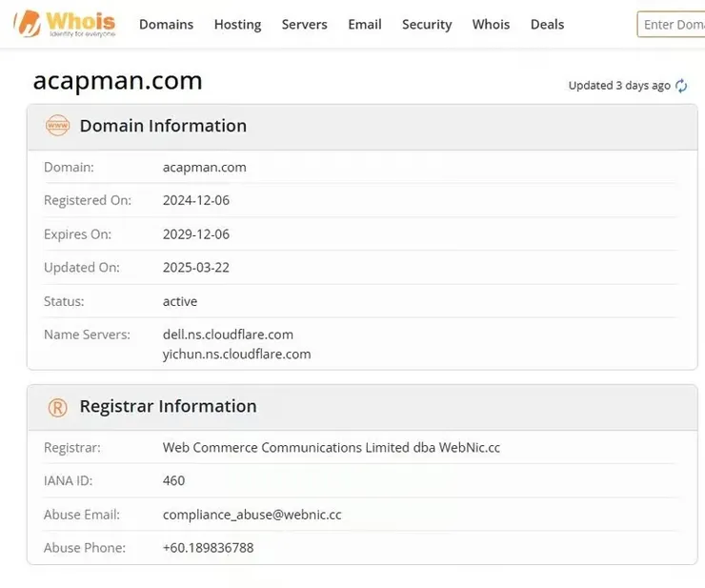This screenshot has width=705, height=588.
Task: Open the Hosting menu
Action: click(237, 25)
